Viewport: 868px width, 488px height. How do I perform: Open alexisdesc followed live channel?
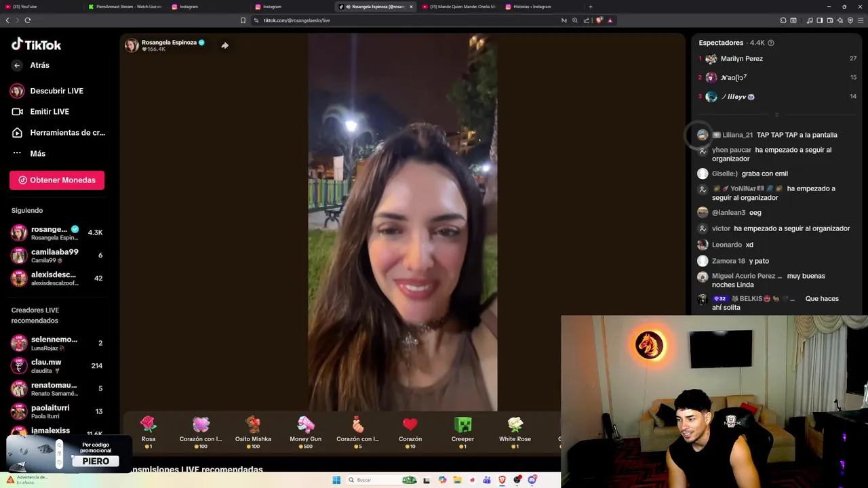pyautogui.click(x=57, y=278)
